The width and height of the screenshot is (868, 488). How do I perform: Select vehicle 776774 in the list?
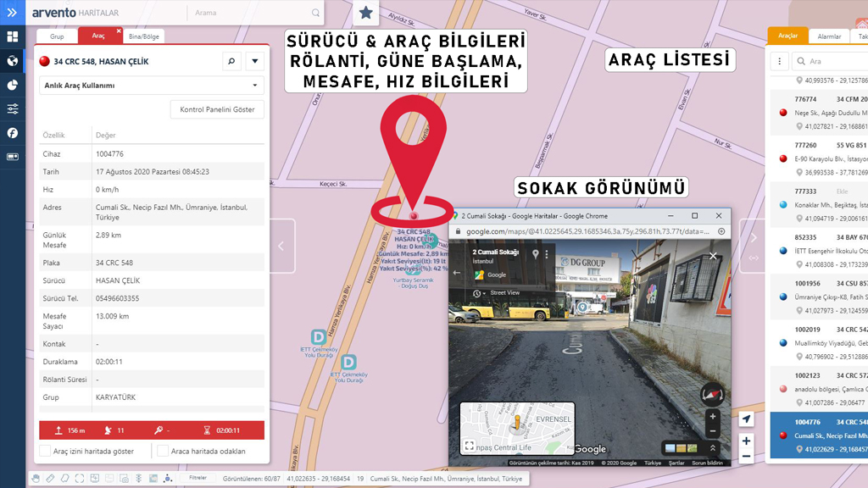pos(819,113)
